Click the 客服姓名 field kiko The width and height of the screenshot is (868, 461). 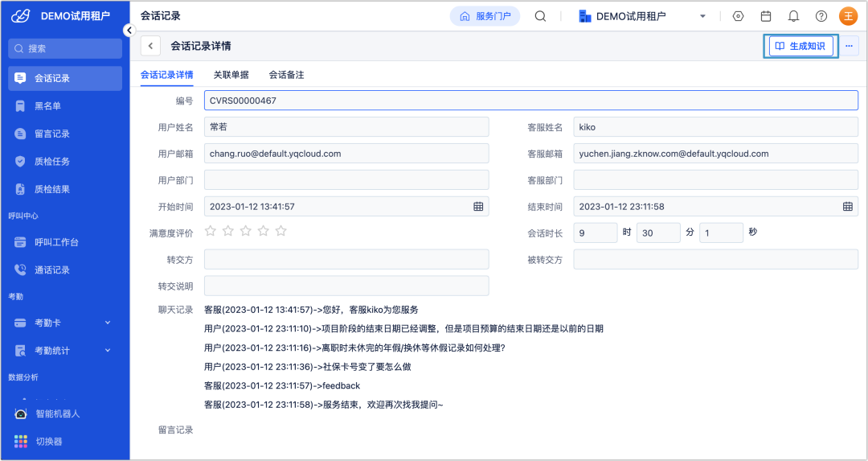point(716,127)
